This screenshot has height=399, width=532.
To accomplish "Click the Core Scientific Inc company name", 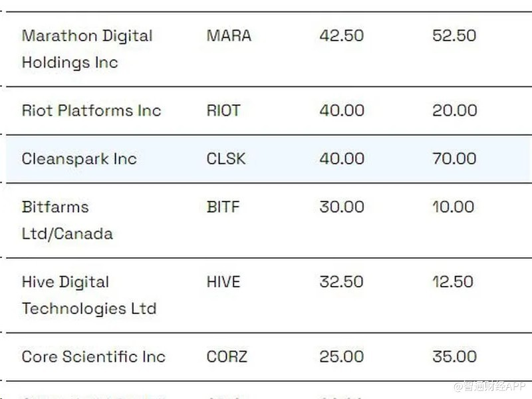I will coord(93,356).
